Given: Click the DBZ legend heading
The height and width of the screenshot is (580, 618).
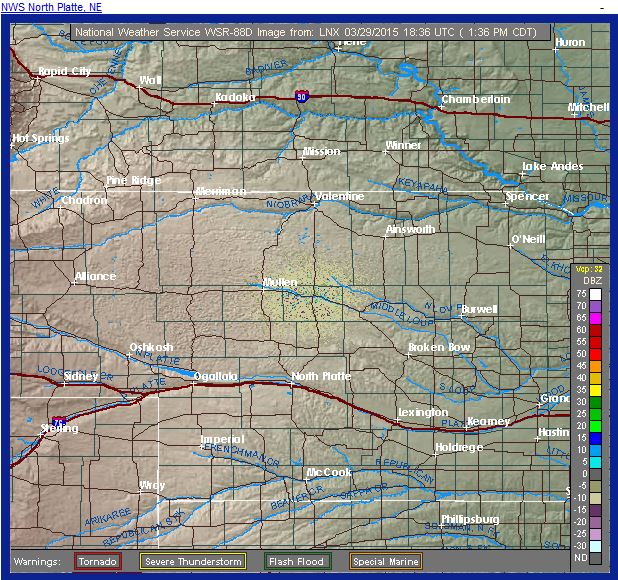Looking at the screenshot, I should click(592, 281).
